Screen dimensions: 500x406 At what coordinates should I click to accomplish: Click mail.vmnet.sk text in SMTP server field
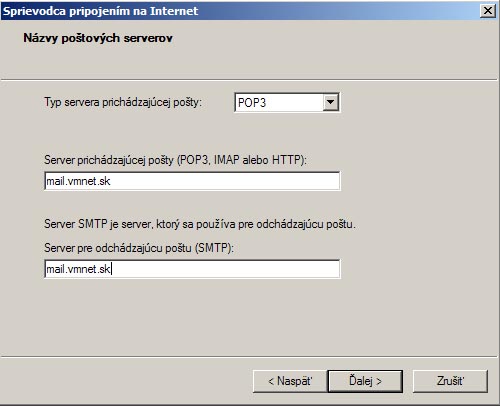pos(78,269)
